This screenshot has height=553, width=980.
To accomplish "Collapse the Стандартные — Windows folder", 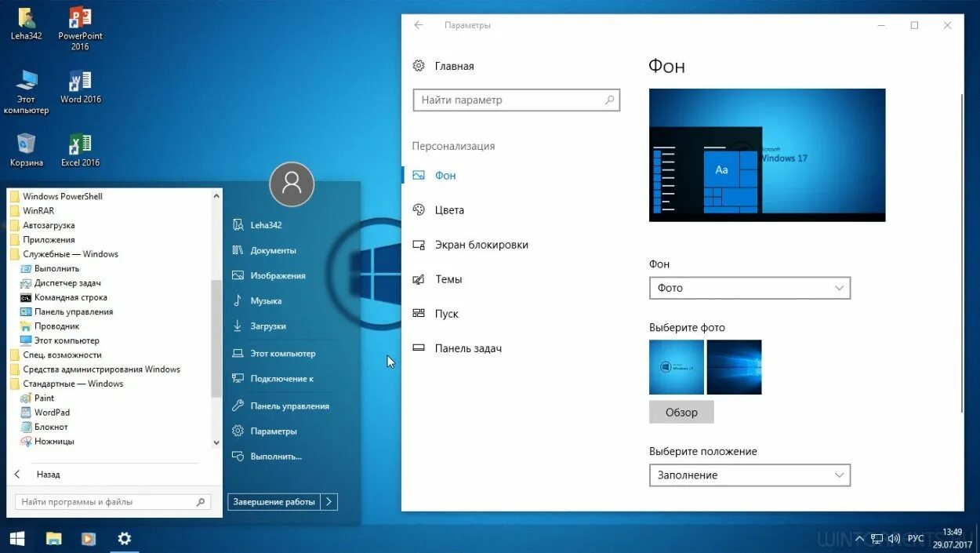I will [x=73, y=384].
